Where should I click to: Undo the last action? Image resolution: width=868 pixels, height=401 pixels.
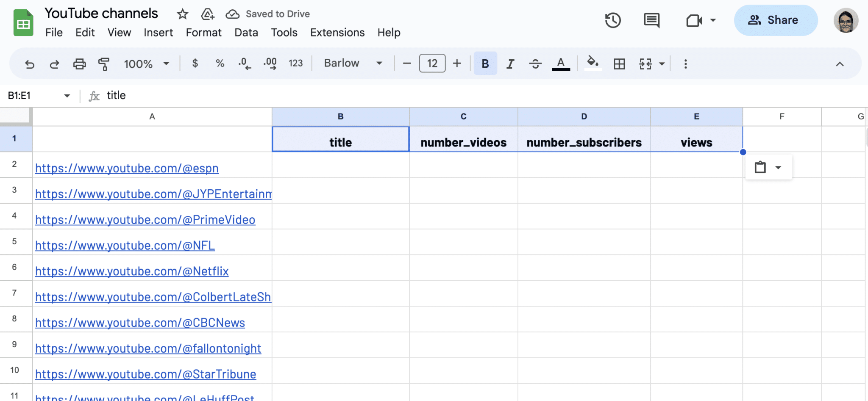(x=29, y=64)
